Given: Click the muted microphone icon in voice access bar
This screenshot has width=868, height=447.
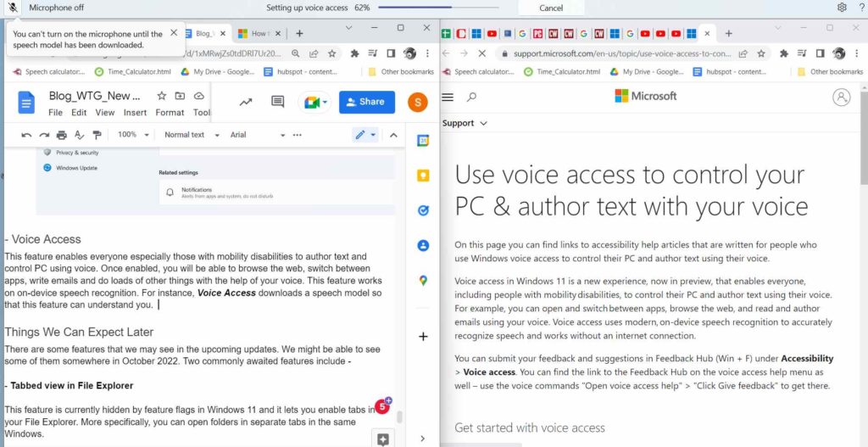Looking at the screenshot, I should pyautogui.click(x=13, y=8).
